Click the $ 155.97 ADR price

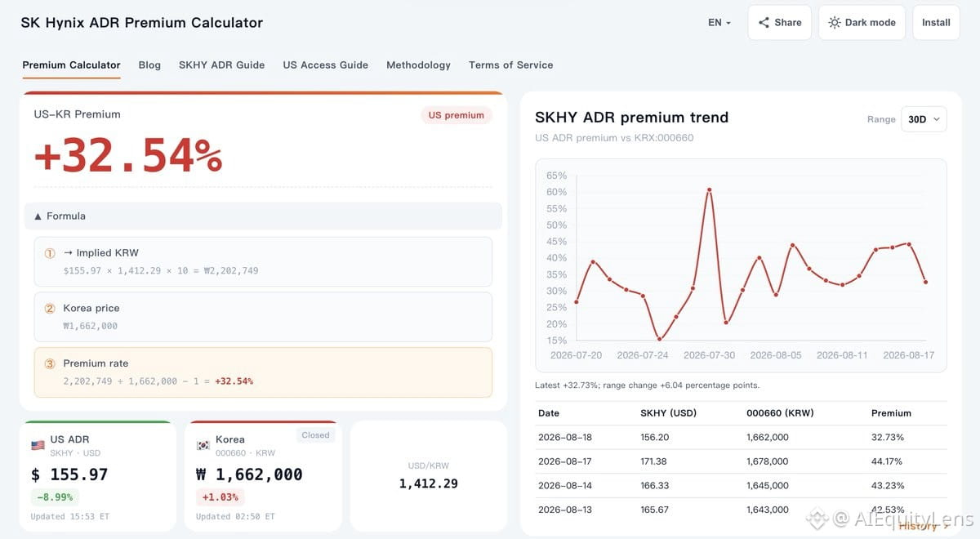69,474
